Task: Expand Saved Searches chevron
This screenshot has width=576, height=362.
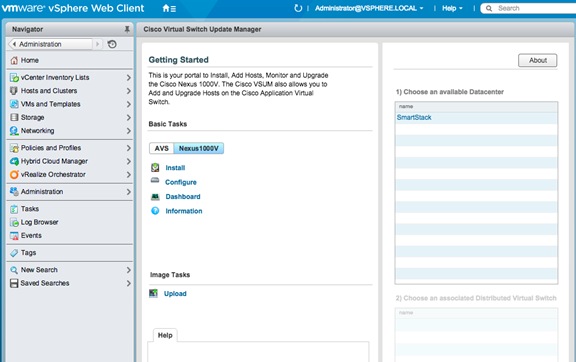Action: point(129,283)
